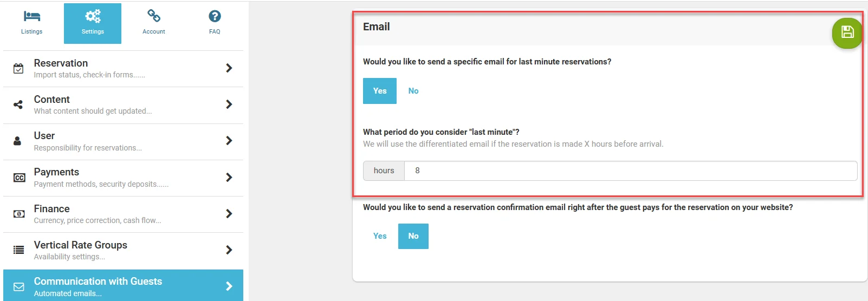Open Account via the link icon
This screenshot has height=301, width=868.
(154, 16)
